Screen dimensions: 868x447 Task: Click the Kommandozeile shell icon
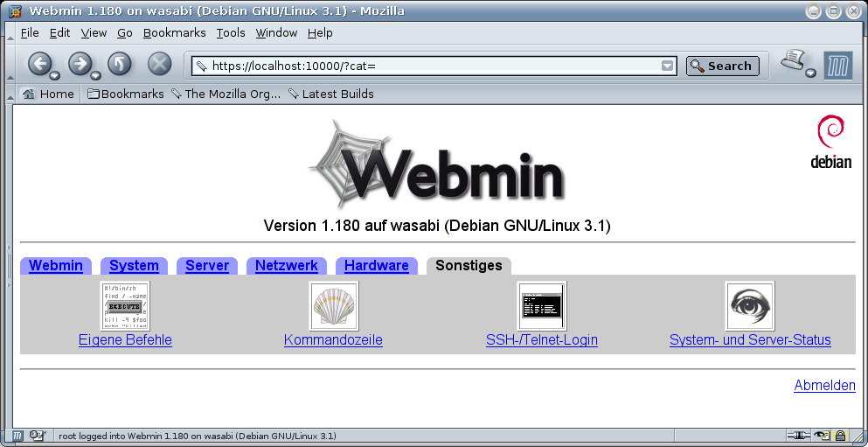[x=333, y=306]
